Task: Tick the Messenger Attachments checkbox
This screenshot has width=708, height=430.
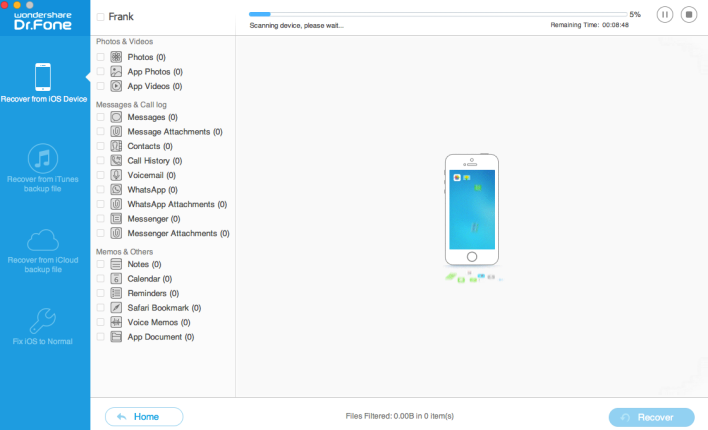Action: click(x=100, y=233)
